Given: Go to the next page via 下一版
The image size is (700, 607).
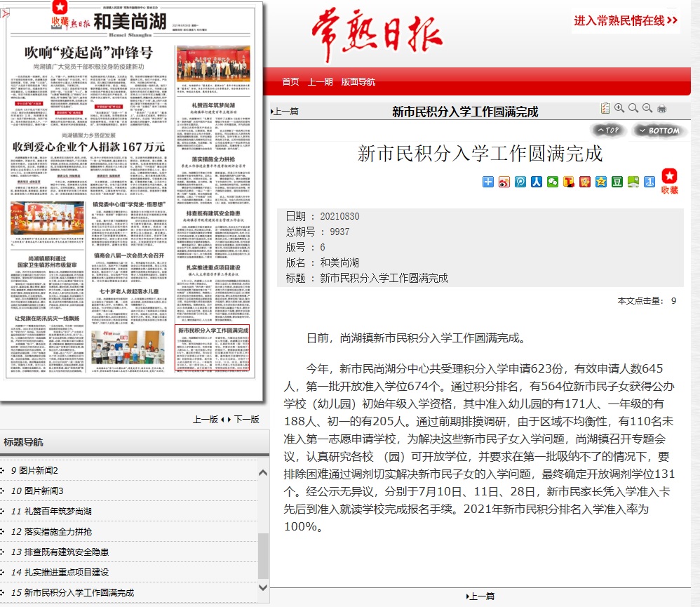Looking at the screenshot, I should coord(246,420).
